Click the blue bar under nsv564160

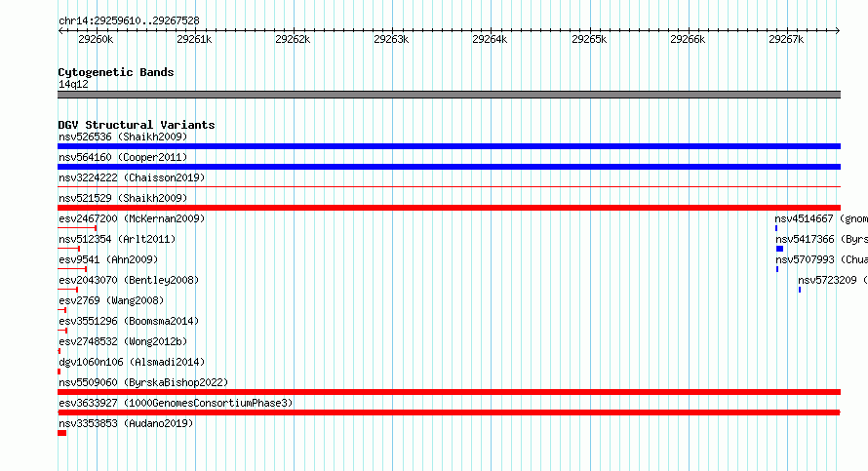tap(449, 167)
